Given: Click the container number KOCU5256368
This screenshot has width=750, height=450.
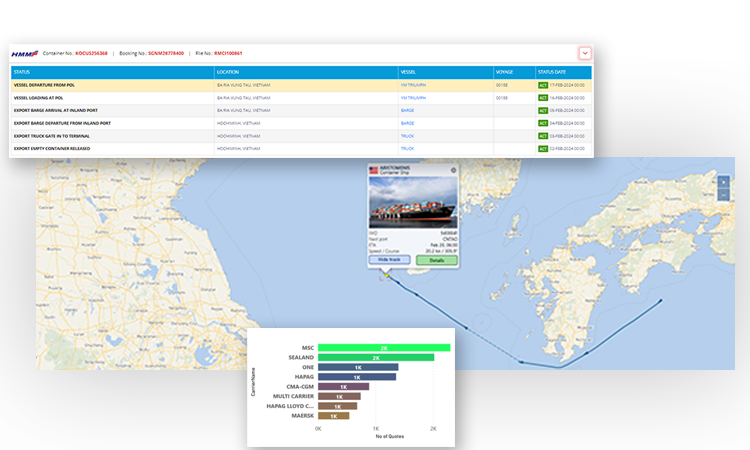Looking at the screenshot, I should pos(91,54).
